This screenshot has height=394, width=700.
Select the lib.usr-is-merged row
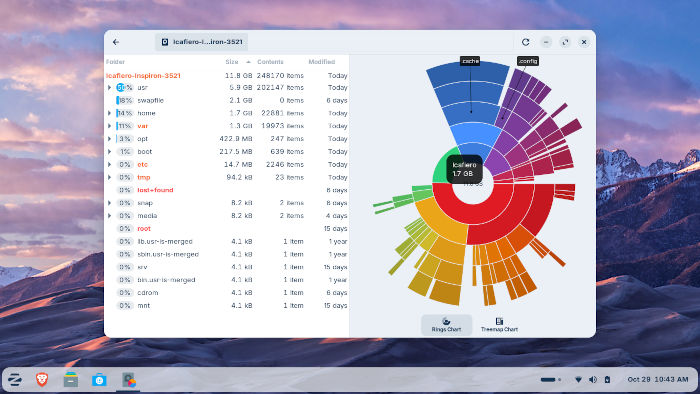pos(227,241)
